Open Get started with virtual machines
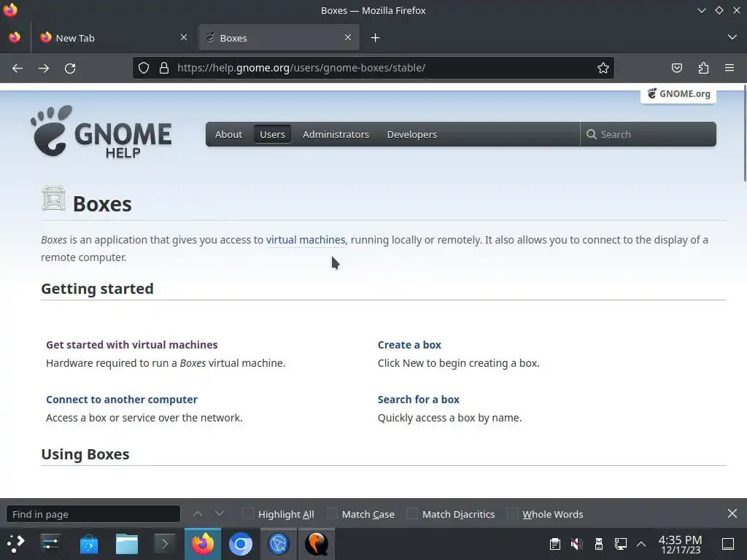The height and width of the screenshot is (560, 747). (x=132, y=345)
